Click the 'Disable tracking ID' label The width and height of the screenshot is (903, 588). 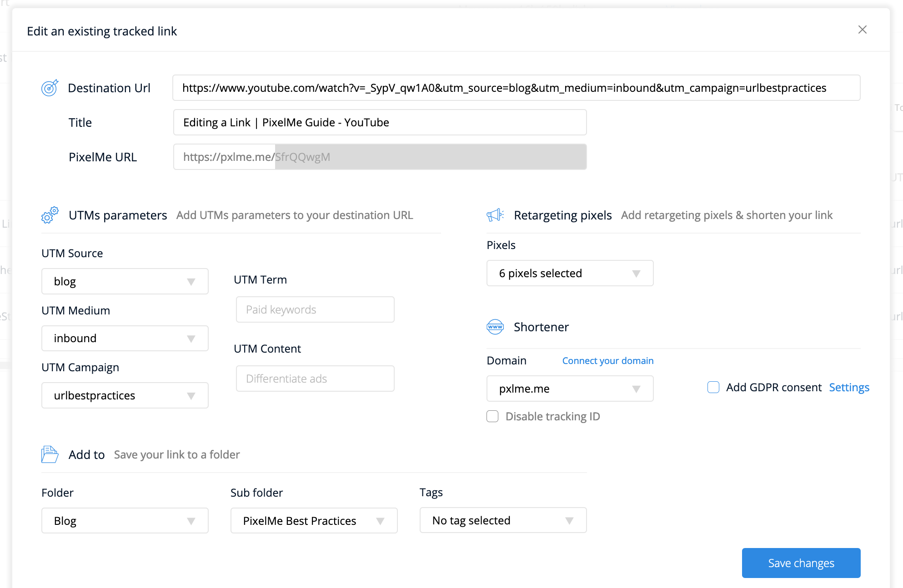tap(553, 416)
